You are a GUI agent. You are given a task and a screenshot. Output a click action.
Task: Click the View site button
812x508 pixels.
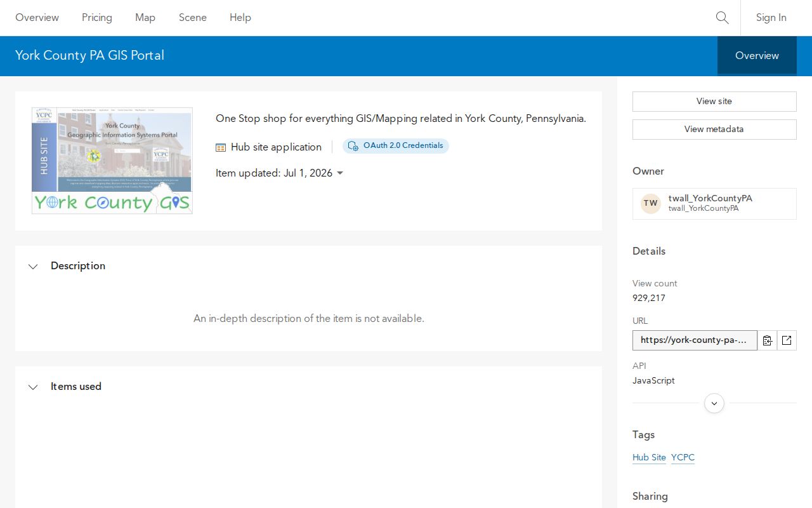click(x=714, y=102)
